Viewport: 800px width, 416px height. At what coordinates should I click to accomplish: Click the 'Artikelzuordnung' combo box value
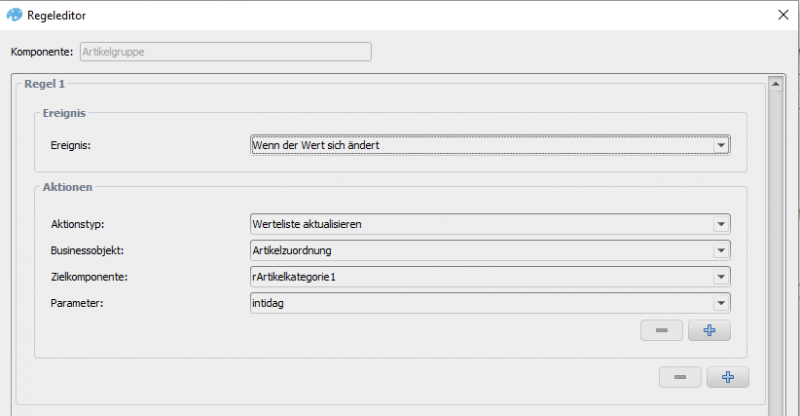click(x=292, y=251)
